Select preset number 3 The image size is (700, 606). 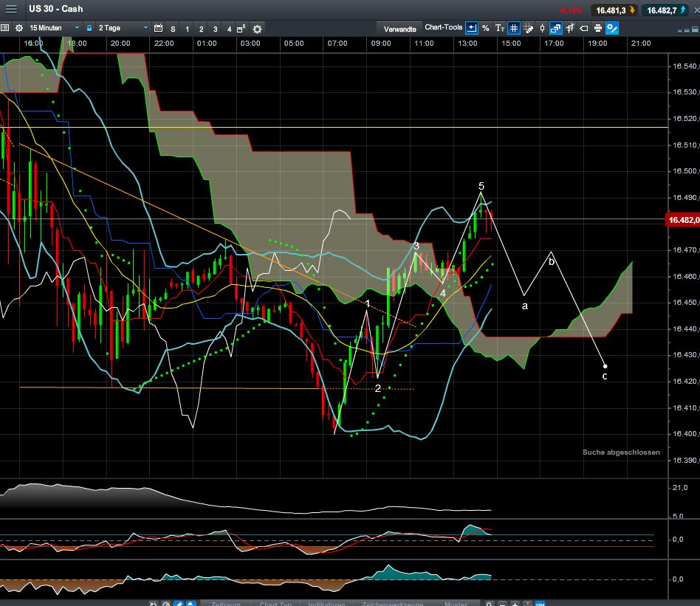(x=215, y=29)
